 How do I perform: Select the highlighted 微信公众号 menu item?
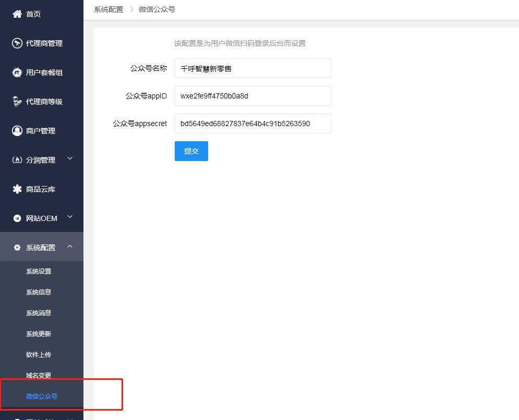[x=42, y=396]
